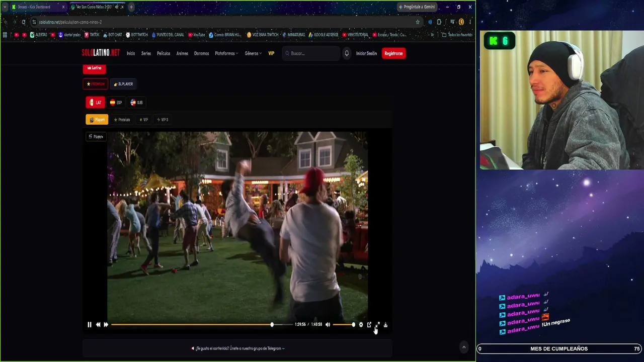
Task: Select the yellow Player+ source tab
Action: pyautogui.click(x=97, y=120)
